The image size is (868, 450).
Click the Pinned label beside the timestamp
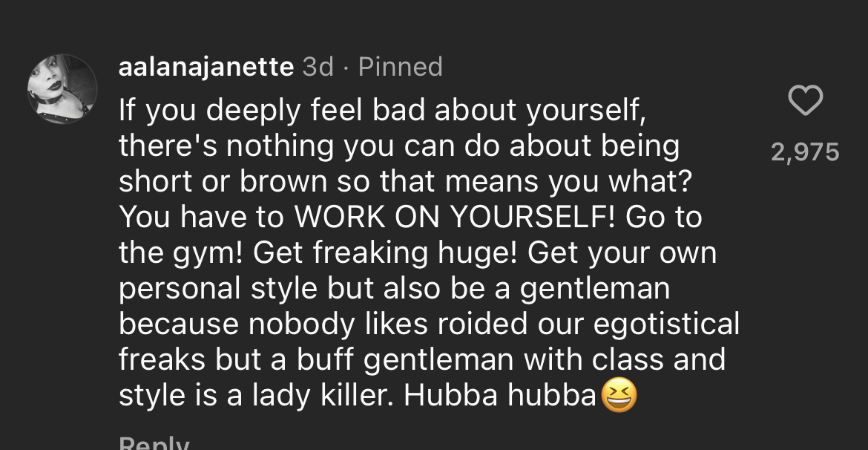[x=400, y=67]
